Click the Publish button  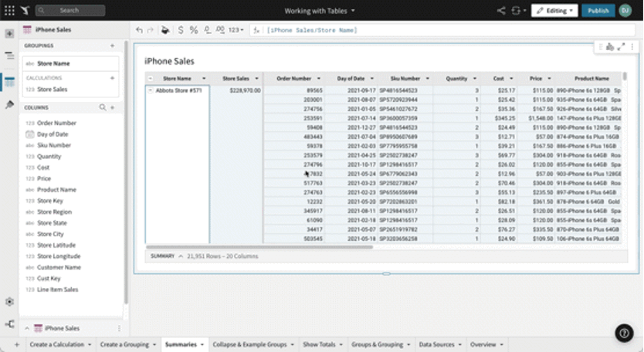click(598, 11)
